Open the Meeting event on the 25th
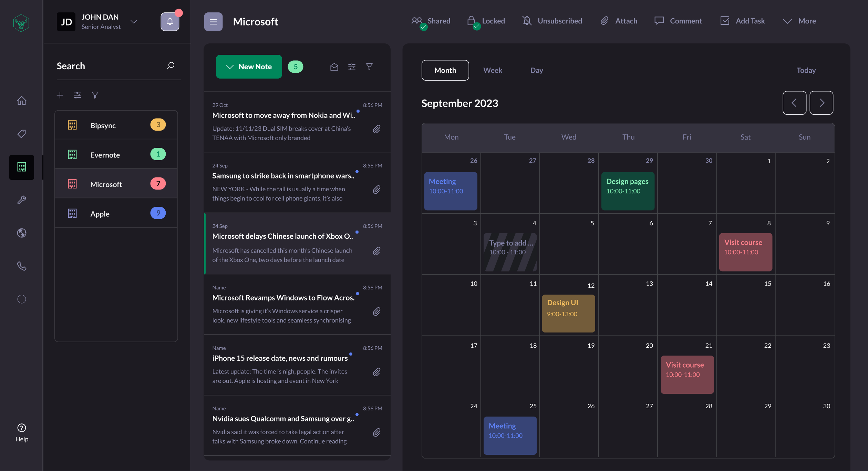The width and height of the screenshot is (868, 471). [510, 436]
